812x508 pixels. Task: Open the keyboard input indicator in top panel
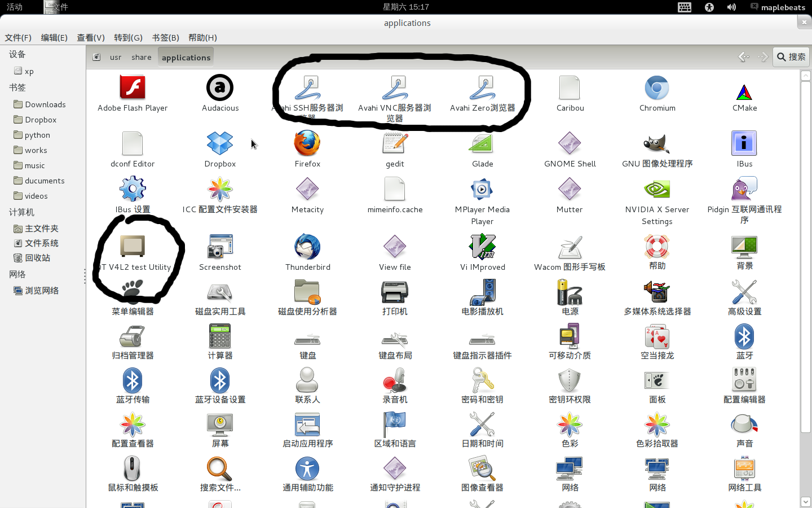click(x=685, y=7)
